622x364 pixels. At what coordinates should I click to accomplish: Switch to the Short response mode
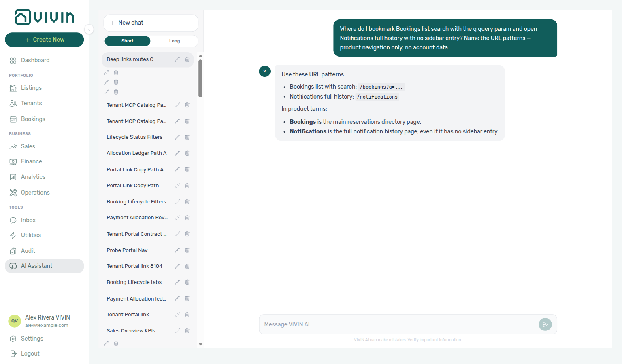(x=127, y=41)
